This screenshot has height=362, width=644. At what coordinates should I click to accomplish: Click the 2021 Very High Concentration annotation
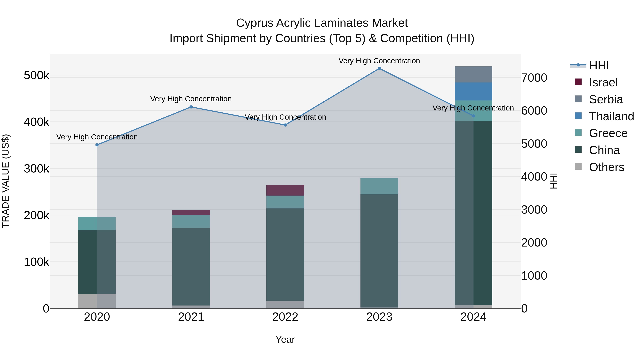[x=191, y=99]
